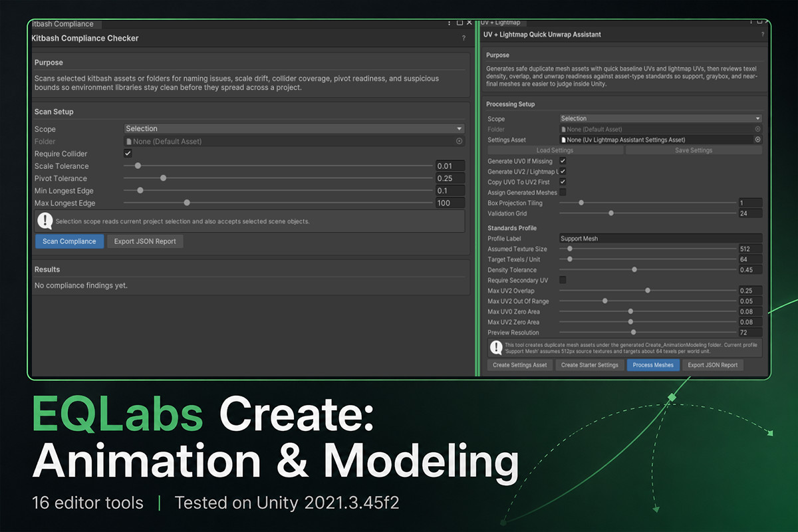Screen dimensions: 798x532
Task: Click the Process Meshes button
Action: pos(653,365)
